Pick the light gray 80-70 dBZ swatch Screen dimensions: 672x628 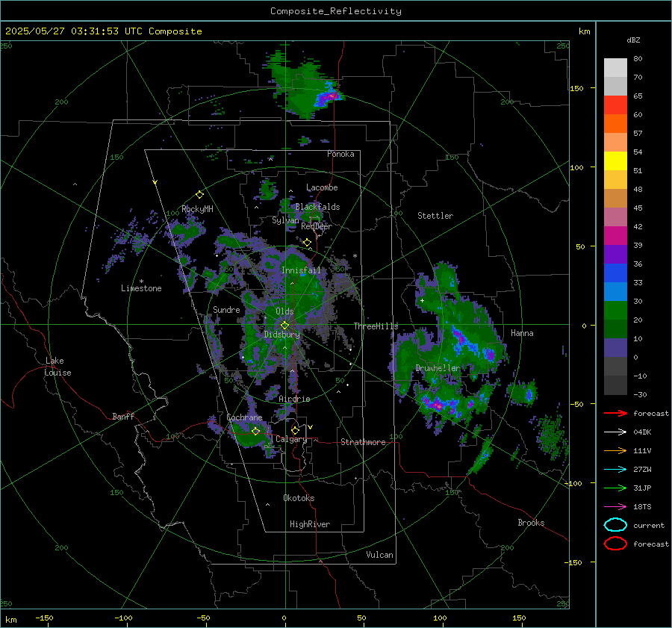click(615, 68)
